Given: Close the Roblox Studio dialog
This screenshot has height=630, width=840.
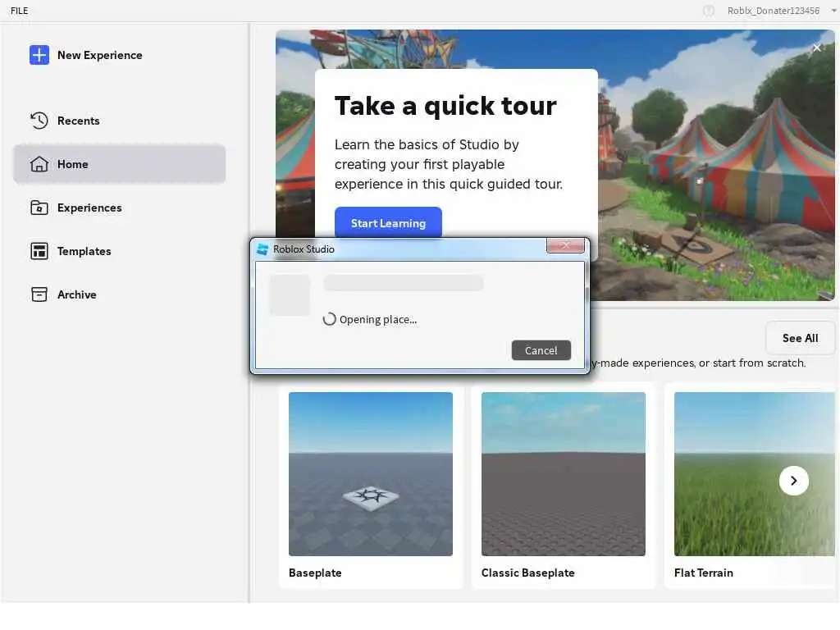Looking at the screenshot, I should (565, 245).
